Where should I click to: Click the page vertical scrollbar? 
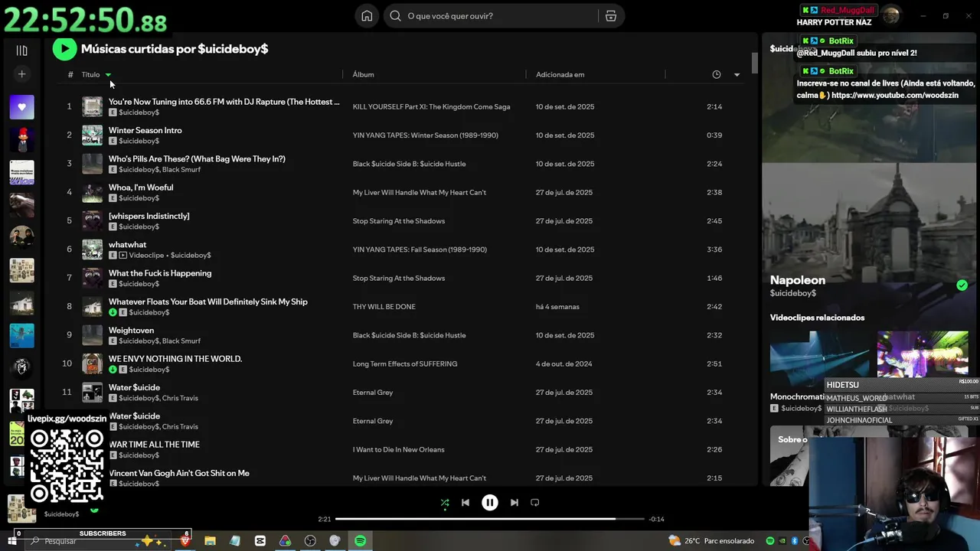754,64
